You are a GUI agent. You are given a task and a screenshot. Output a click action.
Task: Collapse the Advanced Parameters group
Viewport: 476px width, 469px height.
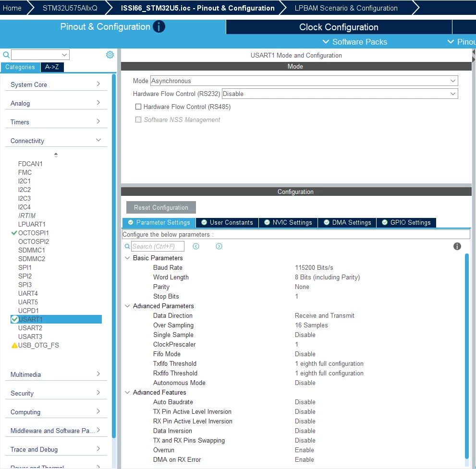(127, 306)
